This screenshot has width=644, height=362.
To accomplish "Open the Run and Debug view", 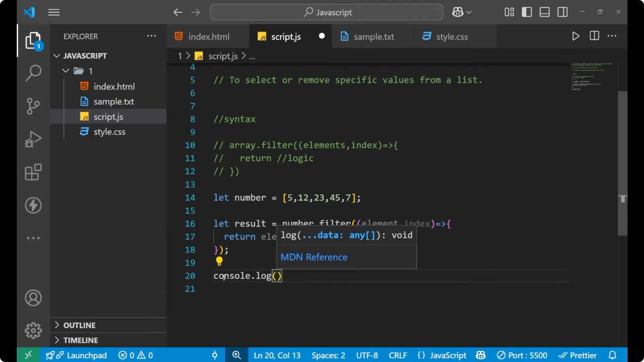I will tap(33, 139).
